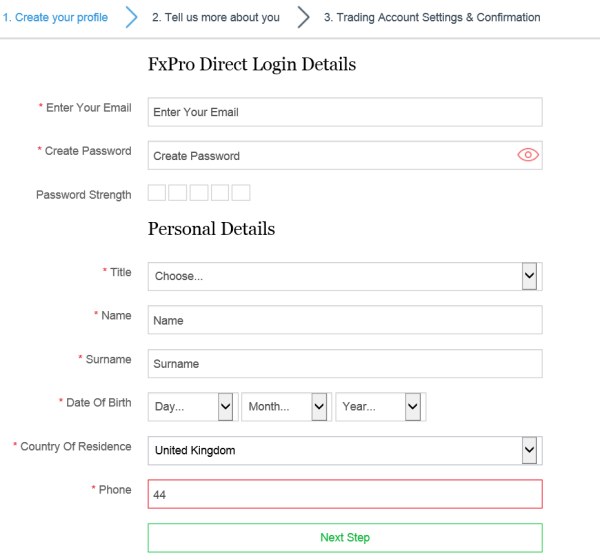The width and height of the screenshot is (600, 555).
Task: Click the Title dropdown arrow icon
Action: point(529,276)
